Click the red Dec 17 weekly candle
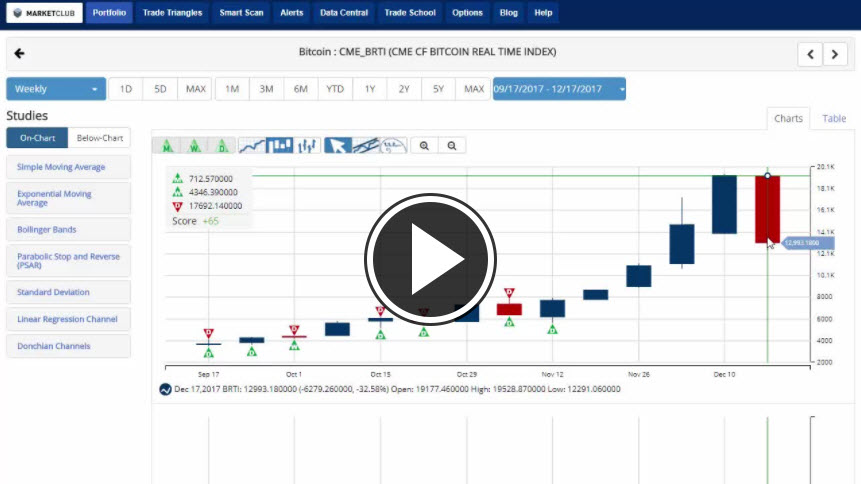Screen dimensions: 861x484 [767, 209]
